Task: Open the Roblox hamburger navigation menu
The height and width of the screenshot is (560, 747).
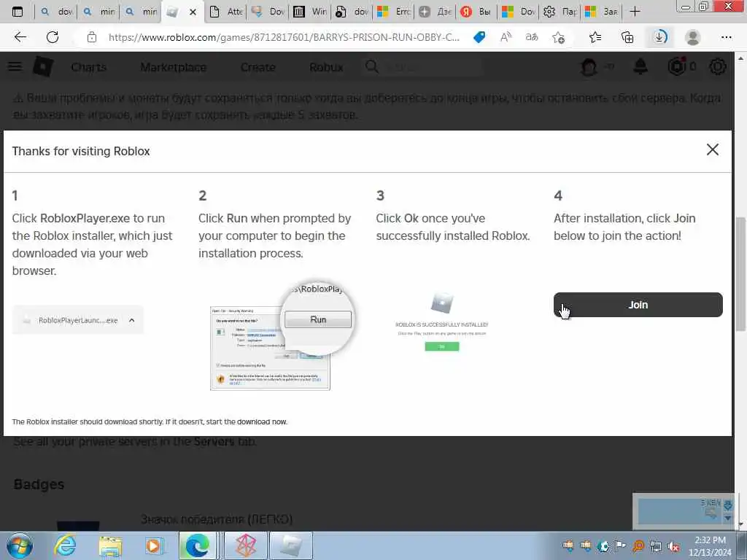Action: coord(15,66)
